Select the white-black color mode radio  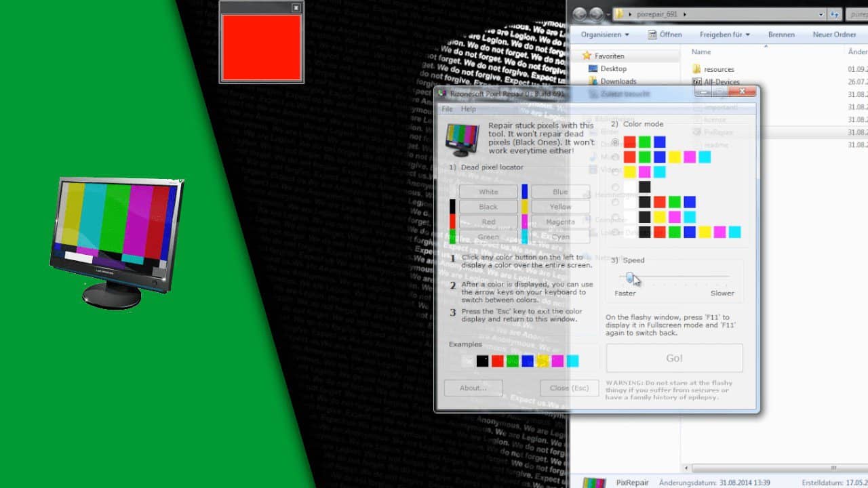(615, 187)
